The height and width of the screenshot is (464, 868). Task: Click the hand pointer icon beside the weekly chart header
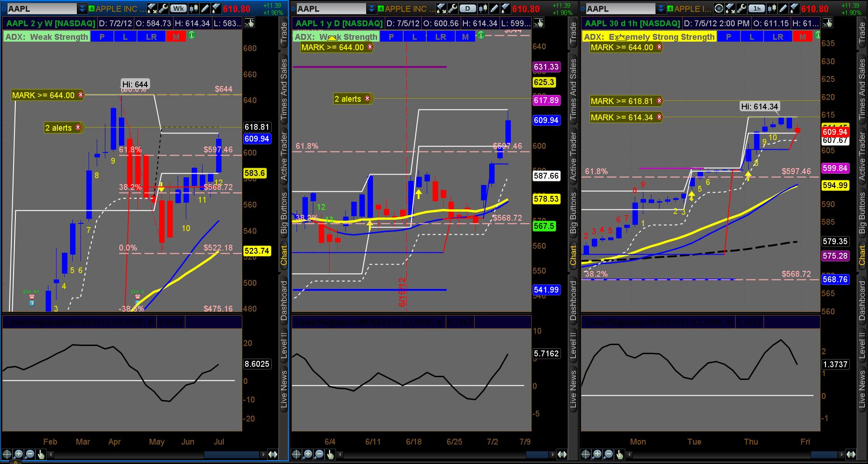click(x=249, y=24)
